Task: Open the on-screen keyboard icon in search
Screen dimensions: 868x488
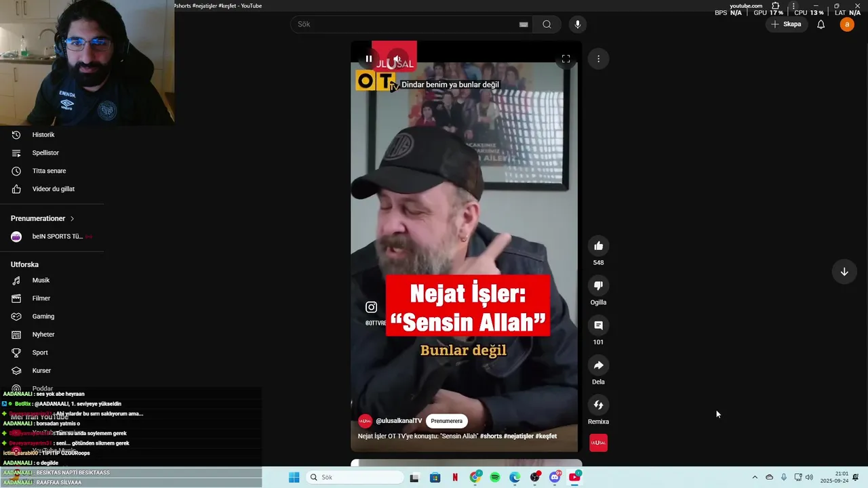Action: coord(524,24)
